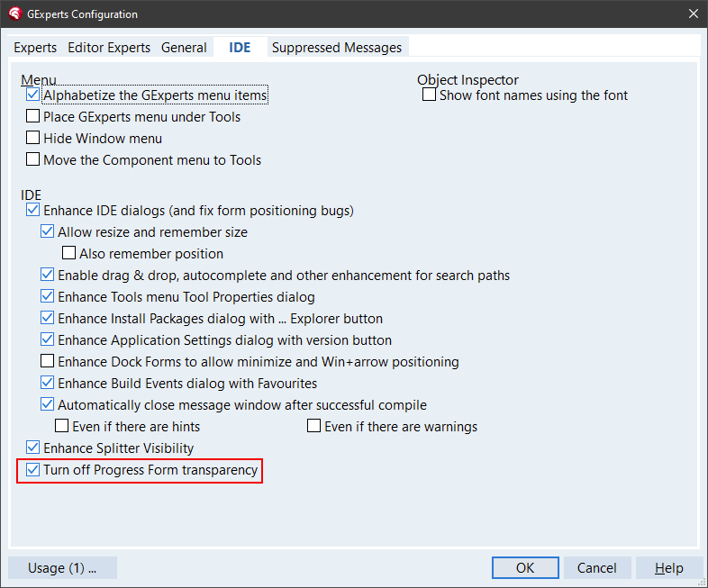Uncheck Alphabetize the GExperts menu items
The height and width of the screenshot is (588, 708).
tap(33, 95)
